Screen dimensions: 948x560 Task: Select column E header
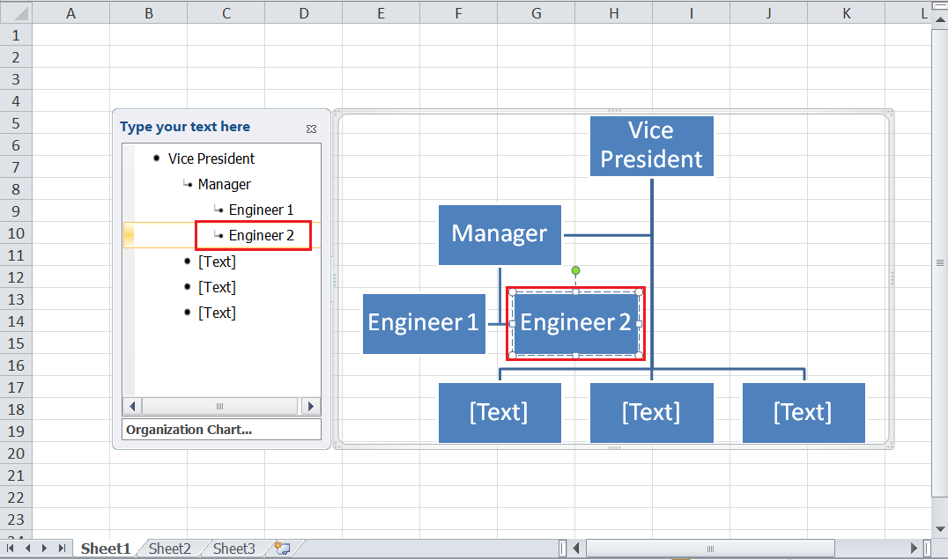(x=381, y=12)
